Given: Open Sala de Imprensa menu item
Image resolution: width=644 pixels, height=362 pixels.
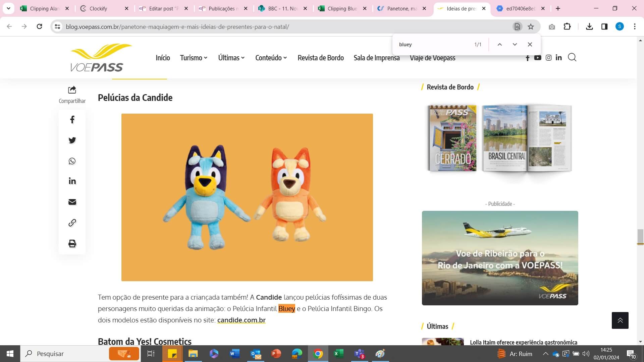Looking at the screenshot, I should point(376,58).
